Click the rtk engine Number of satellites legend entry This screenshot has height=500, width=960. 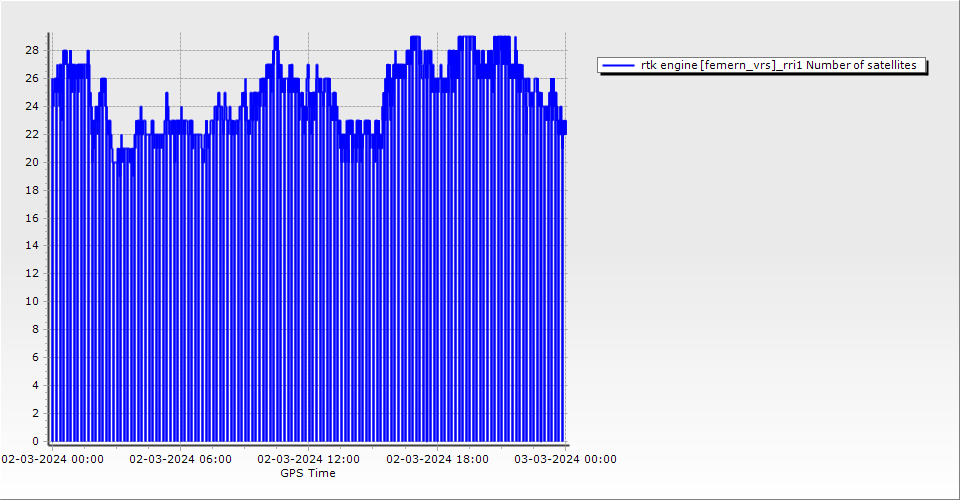(778, 65)
